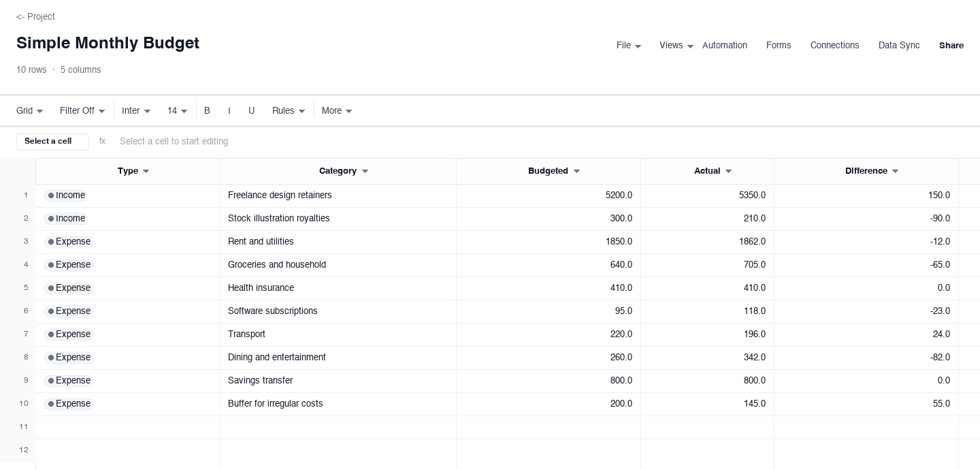This screenshot has width=980, height=470.
Task: Click the Select a cell name box
Action: pos(52,142)
